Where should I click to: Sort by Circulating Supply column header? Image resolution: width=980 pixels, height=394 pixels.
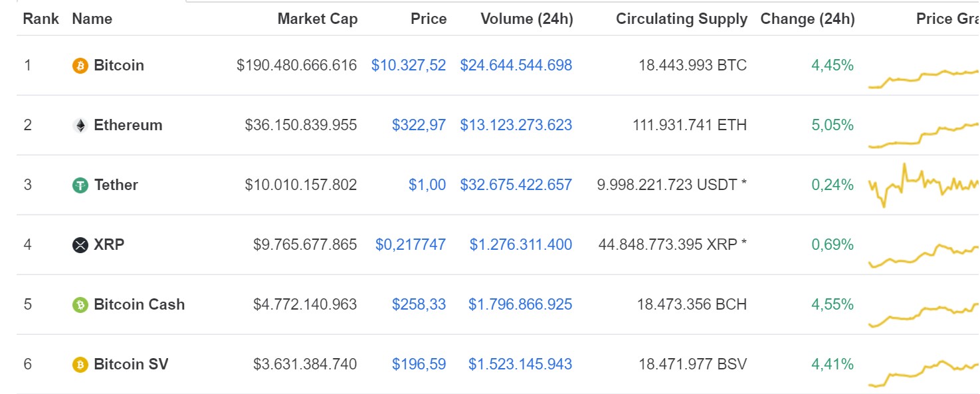click(682, 19)
